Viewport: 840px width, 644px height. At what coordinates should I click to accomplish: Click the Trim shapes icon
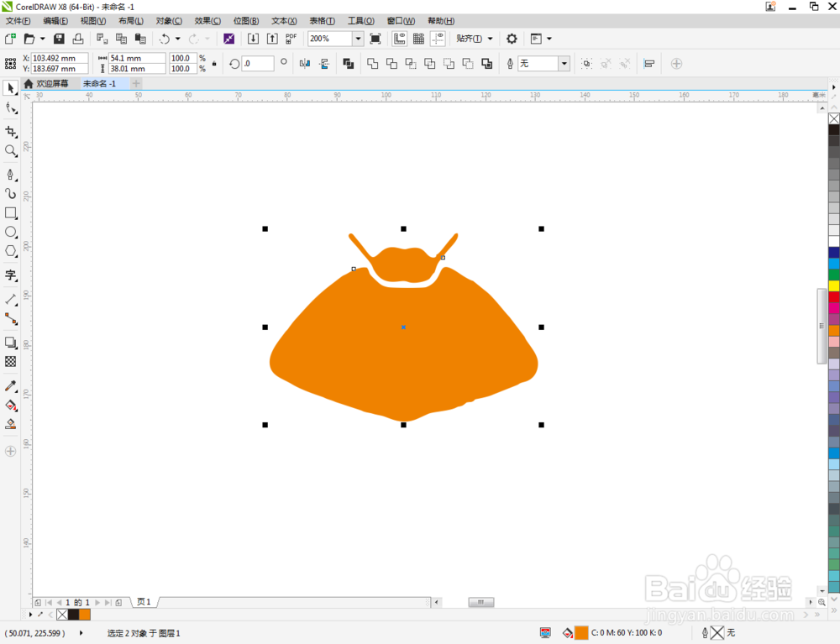click(391, 64)
